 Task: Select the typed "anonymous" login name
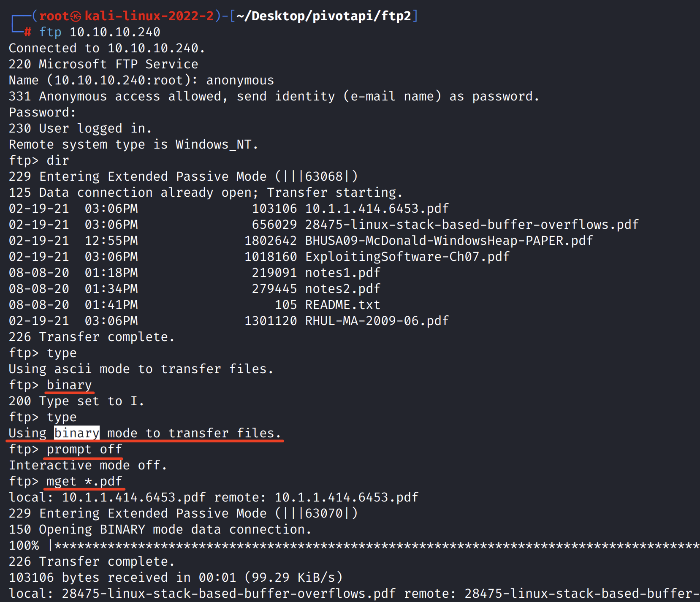(x=240, y=80)
